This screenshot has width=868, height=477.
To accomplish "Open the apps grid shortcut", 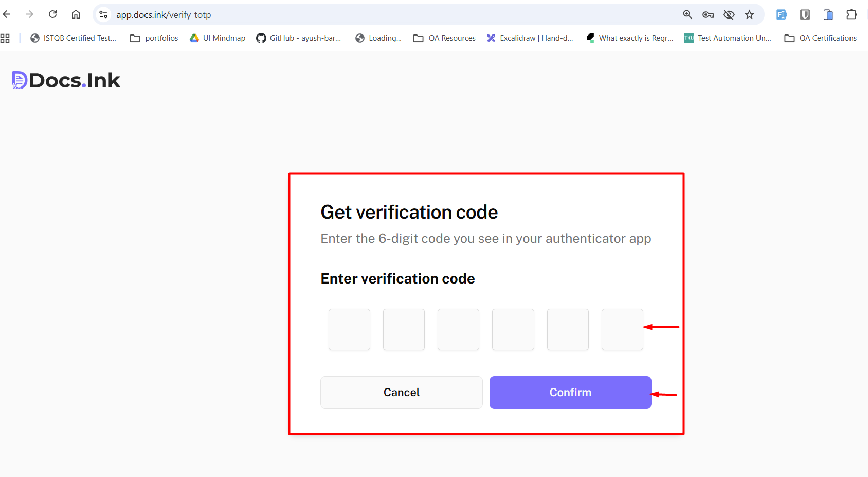I will [5, 38].
